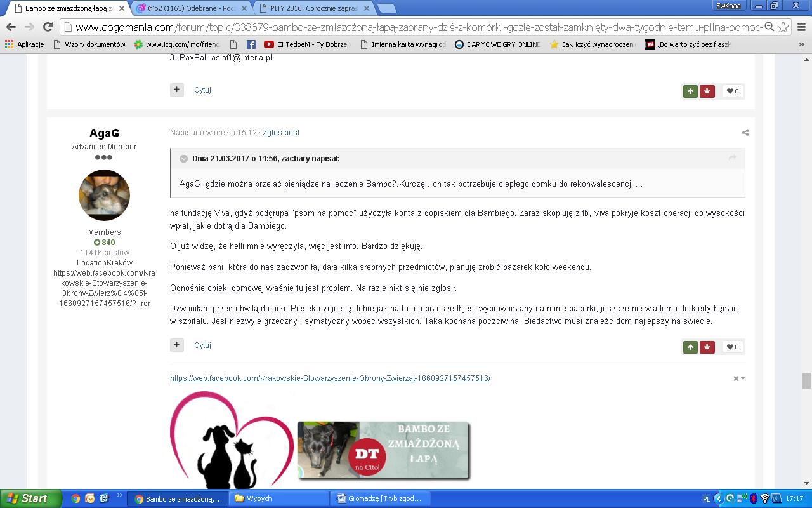Reload the page with the refresh button
Viewport: 812px width, 508px height.
(x=48, y=27)
